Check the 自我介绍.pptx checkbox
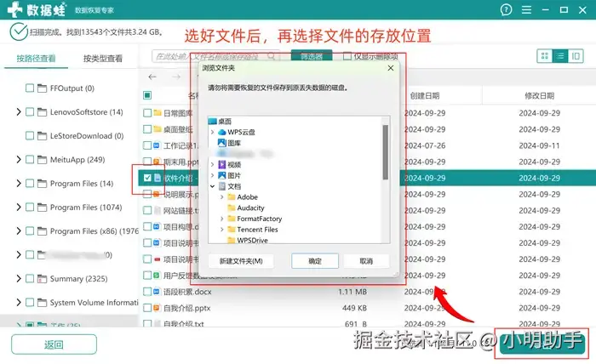 tap(147, 308)
